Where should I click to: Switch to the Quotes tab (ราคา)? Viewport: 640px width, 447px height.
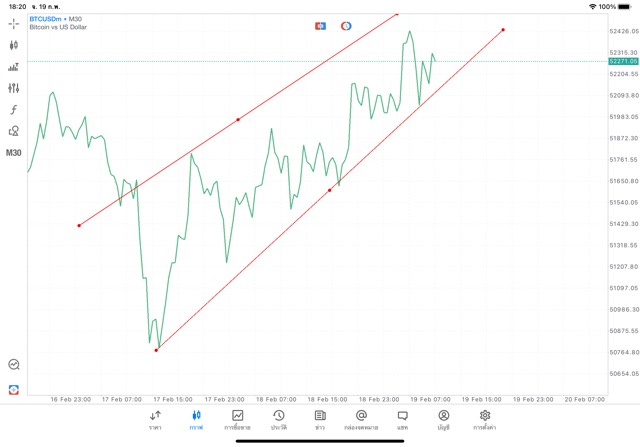[x=155, y=419]
